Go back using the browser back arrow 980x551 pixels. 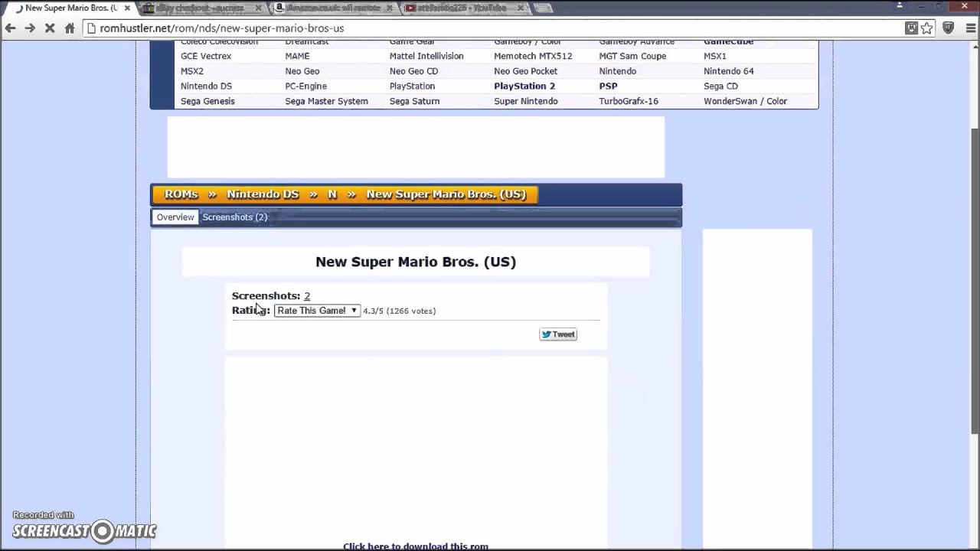[10, 28]
